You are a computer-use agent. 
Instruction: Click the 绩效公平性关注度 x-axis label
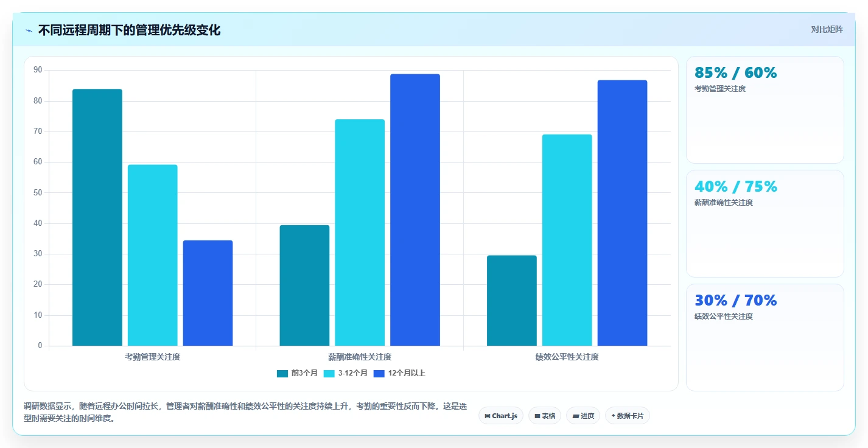click(567, 357)
